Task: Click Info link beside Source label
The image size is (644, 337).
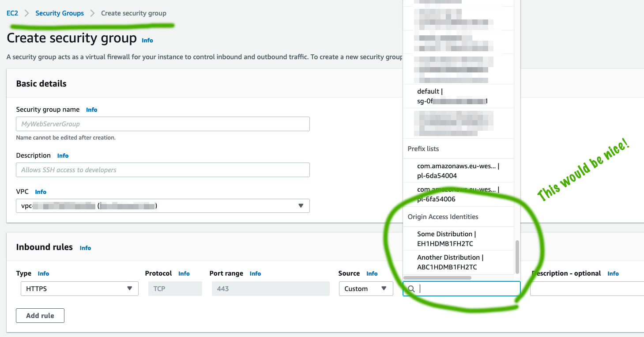Action: 372,273
